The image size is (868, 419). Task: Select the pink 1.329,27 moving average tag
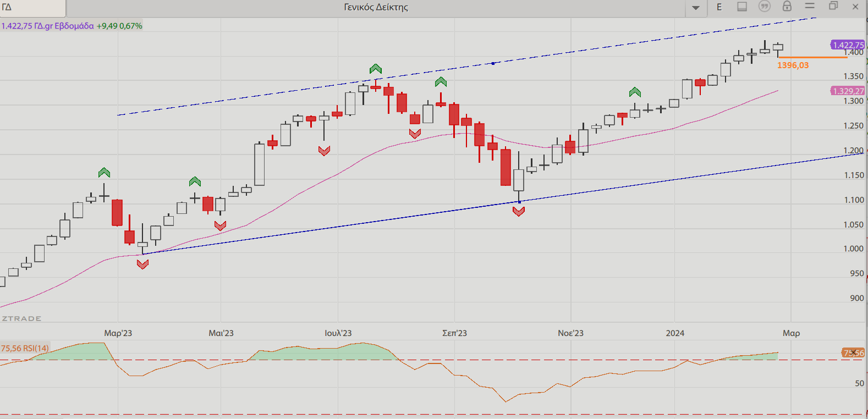coord(848,91)
